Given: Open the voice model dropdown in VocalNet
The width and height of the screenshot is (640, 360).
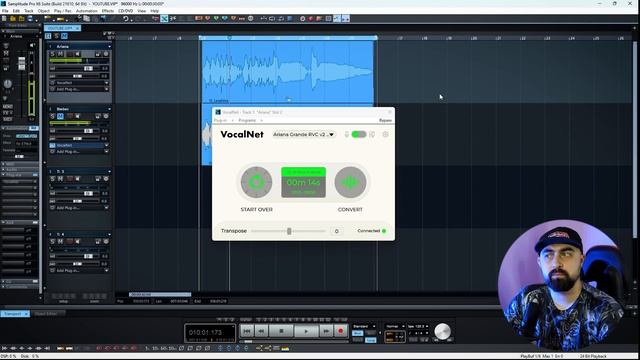Looking at the screenshot, I should [304, 134].
